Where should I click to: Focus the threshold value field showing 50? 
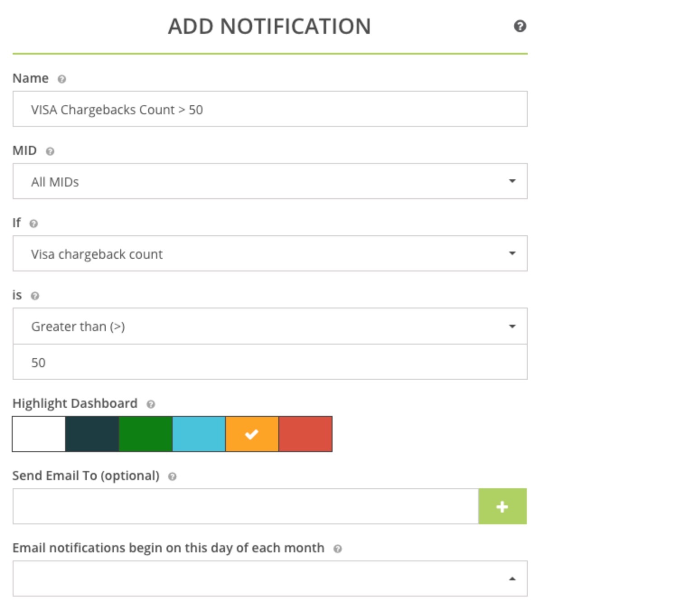(x=270, y=362)
